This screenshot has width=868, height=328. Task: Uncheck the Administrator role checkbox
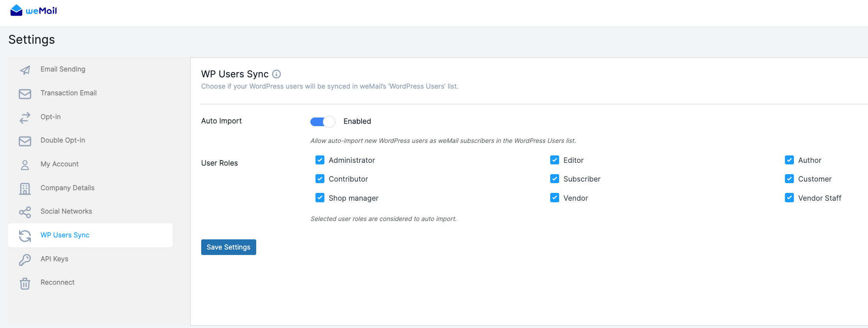click(320, 160)
